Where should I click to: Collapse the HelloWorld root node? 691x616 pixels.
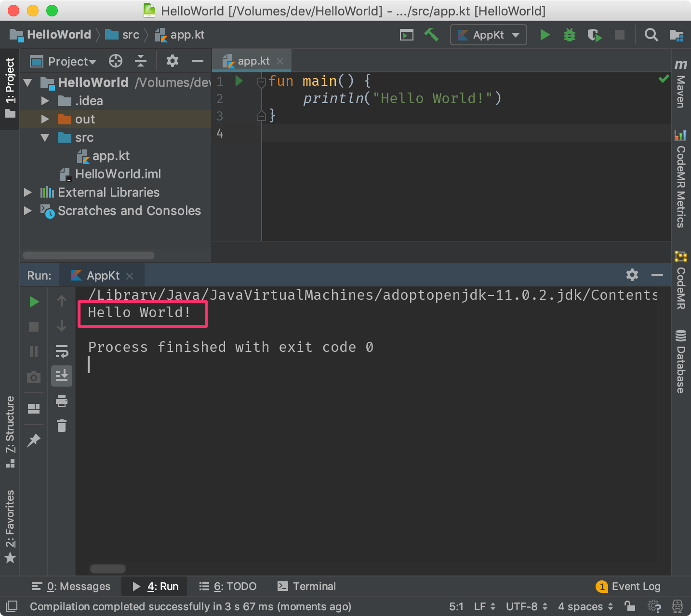28,82
